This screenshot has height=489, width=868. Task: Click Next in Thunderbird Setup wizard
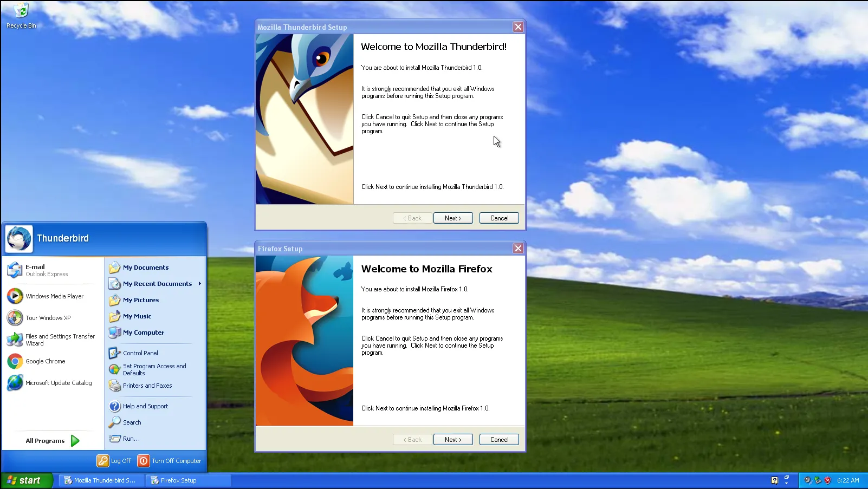pyautogui.click(x=453, y=218)
